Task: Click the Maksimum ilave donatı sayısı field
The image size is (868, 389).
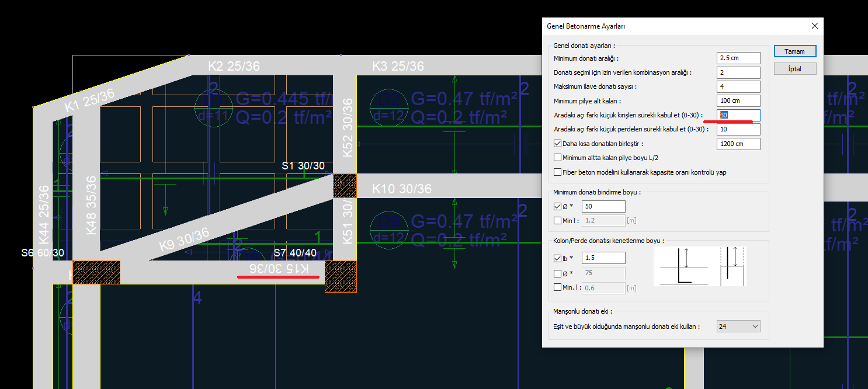Action: point(738,86)
